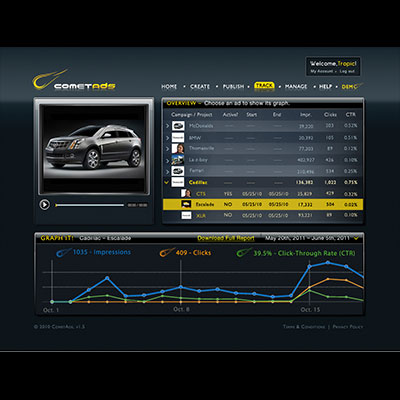The image size is (400, 400).
Task: Open the Help menu
Action: tap(325, 86)
